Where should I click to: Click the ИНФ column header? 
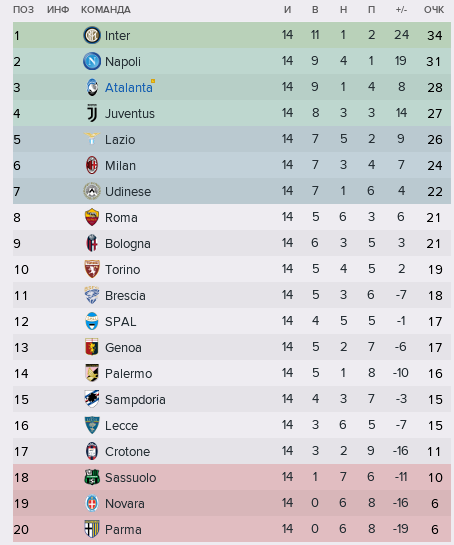pyautogui.click(x=58, y=10)
